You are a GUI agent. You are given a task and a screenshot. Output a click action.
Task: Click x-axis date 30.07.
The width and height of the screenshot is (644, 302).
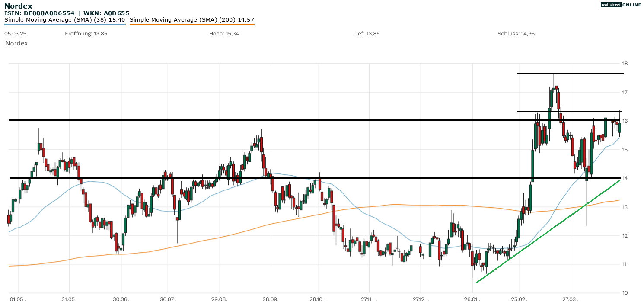168,299
